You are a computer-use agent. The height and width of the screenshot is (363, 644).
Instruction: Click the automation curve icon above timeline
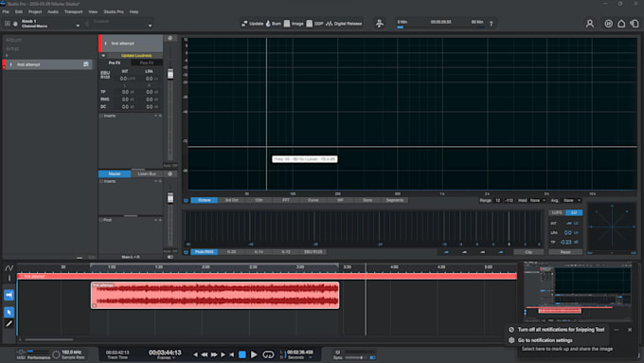click(x=9, y=268)
